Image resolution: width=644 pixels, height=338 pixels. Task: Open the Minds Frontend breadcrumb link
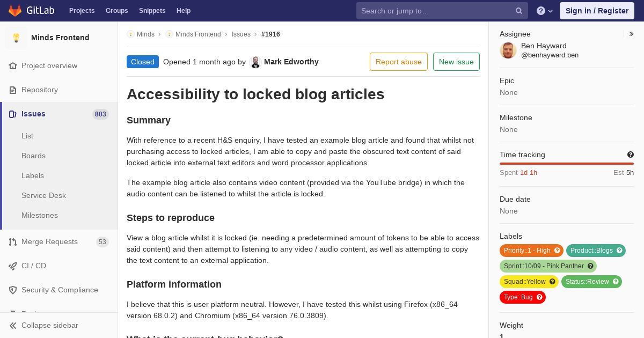coord(198,34)
